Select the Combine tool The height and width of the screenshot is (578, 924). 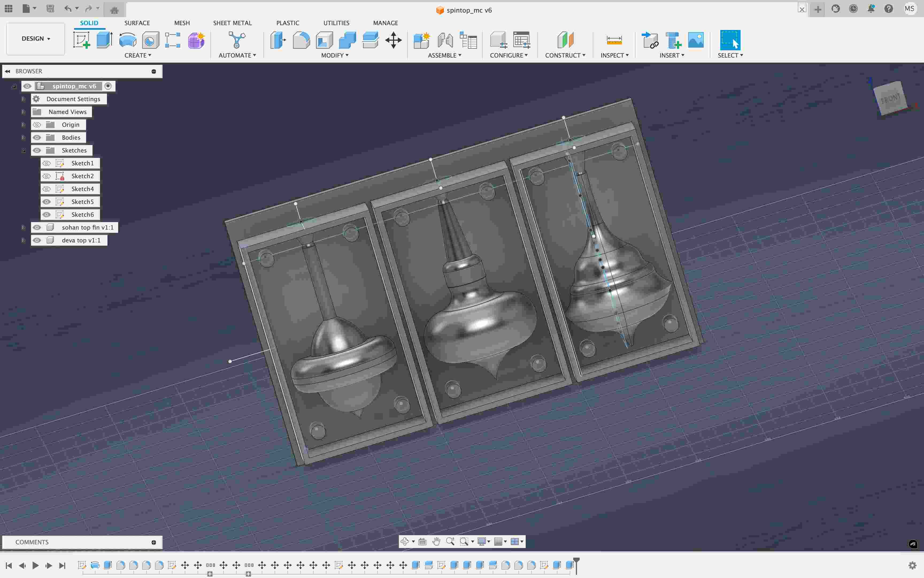pyautogui.click(x=347, y=40)
